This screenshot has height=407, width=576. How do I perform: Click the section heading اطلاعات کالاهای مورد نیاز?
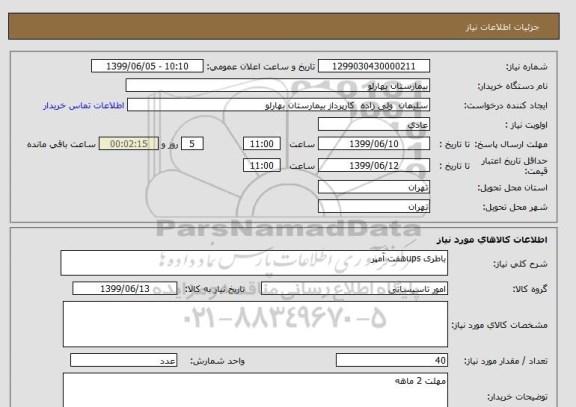pos(492,240)
